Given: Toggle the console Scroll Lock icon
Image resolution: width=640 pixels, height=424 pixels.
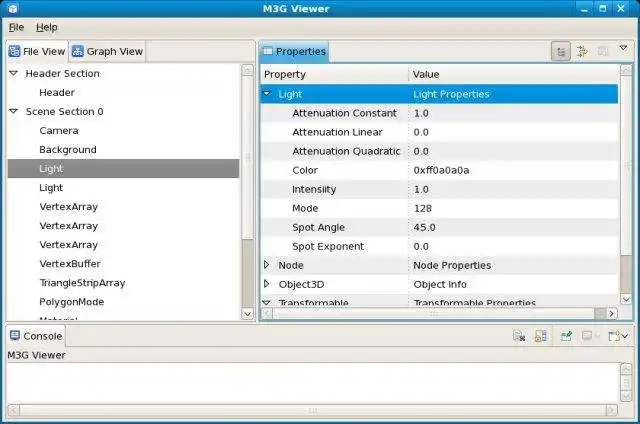Looking at the screenshot, I should (x=540, y=336).
